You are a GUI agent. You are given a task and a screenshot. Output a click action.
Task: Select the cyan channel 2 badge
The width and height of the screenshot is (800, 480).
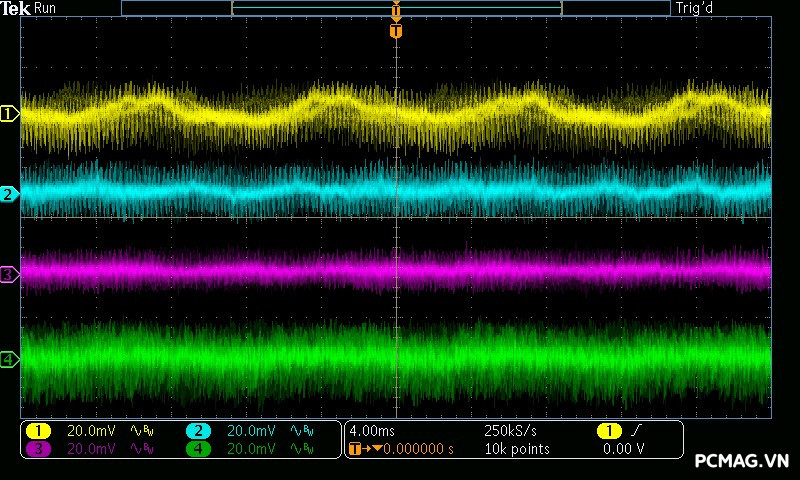(x=198, y=431)
